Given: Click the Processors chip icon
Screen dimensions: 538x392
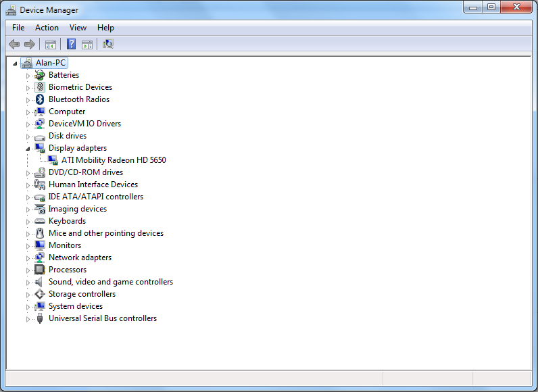Looking at the screenshot, I should pos(40,270).
